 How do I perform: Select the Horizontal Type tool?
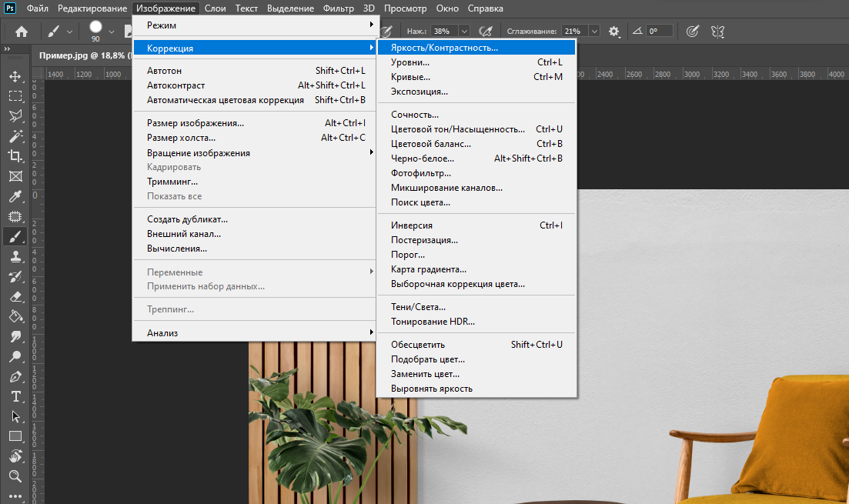[15, 396]
